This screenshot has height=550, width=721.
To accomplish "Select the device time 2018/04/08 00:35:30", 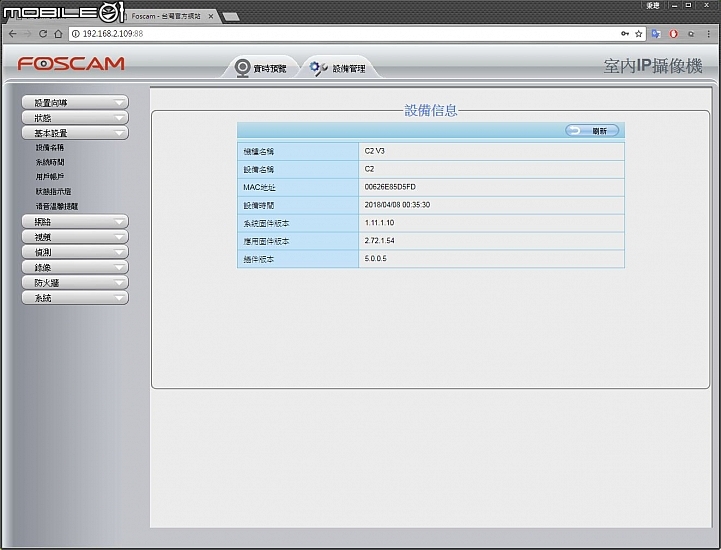I will (x=397, y=205).
